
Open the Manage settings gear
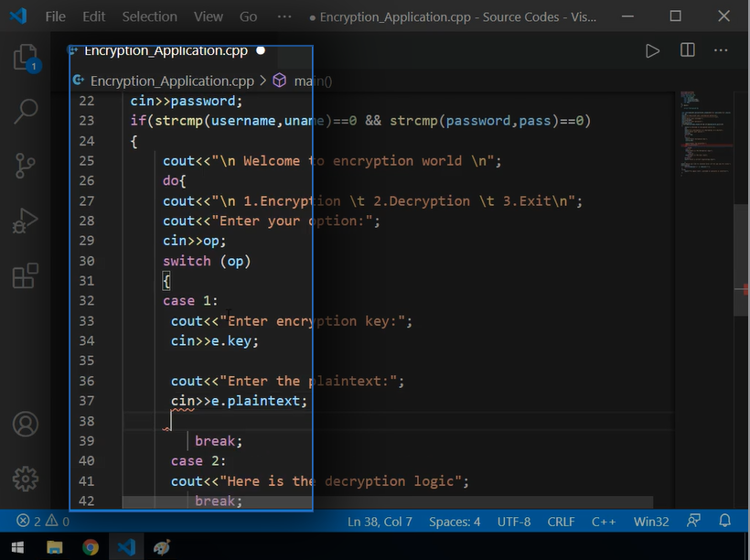coord(25,479)
